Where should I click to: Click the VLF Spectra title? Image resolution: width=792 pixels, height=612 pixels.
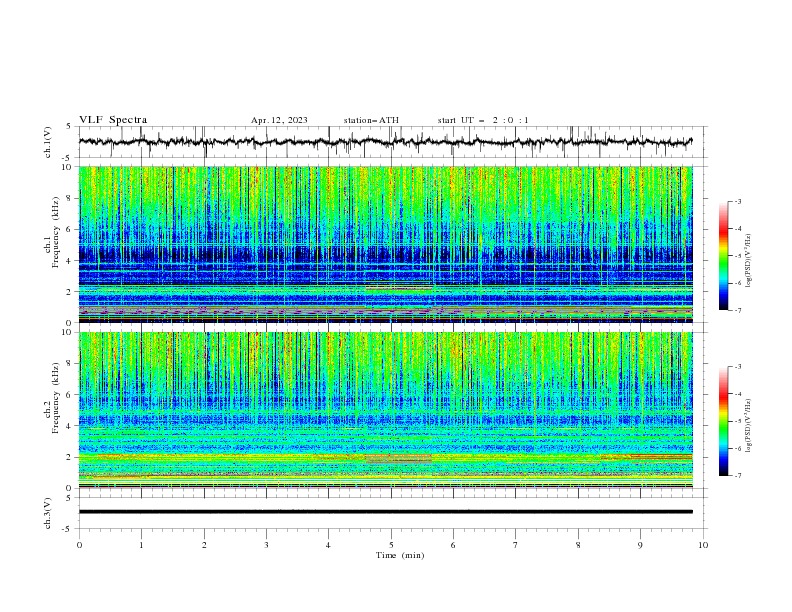(113, 120)
